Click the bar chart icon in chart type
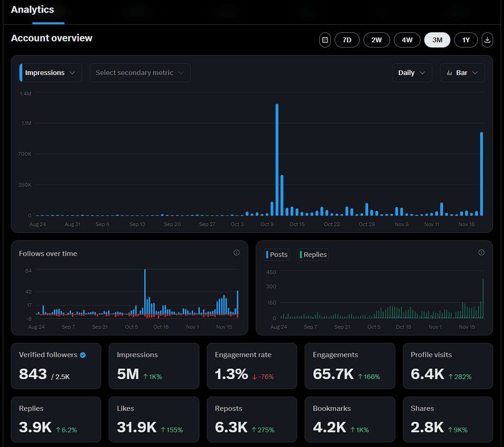Image resolution: width=504 pixels, height=447 pixels. click(x=449, y=73)
